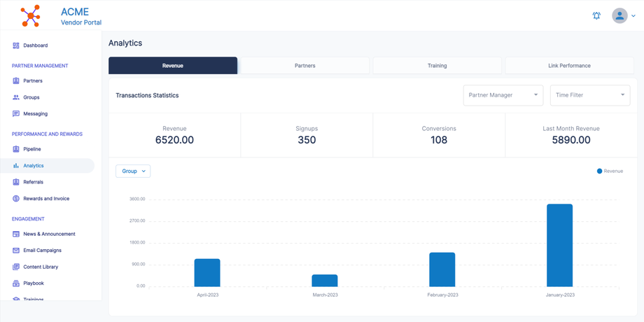The width and height of the screenshot is (644, 322).
Task: Open the Partner Manager dropdown
Action: click(503, 95)
